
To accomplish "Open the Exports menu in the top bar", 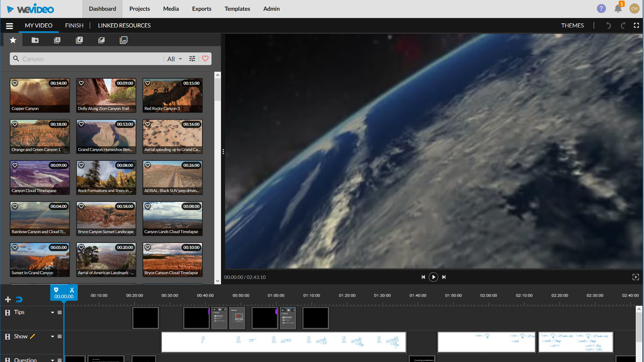I will [x=201, y=9].
